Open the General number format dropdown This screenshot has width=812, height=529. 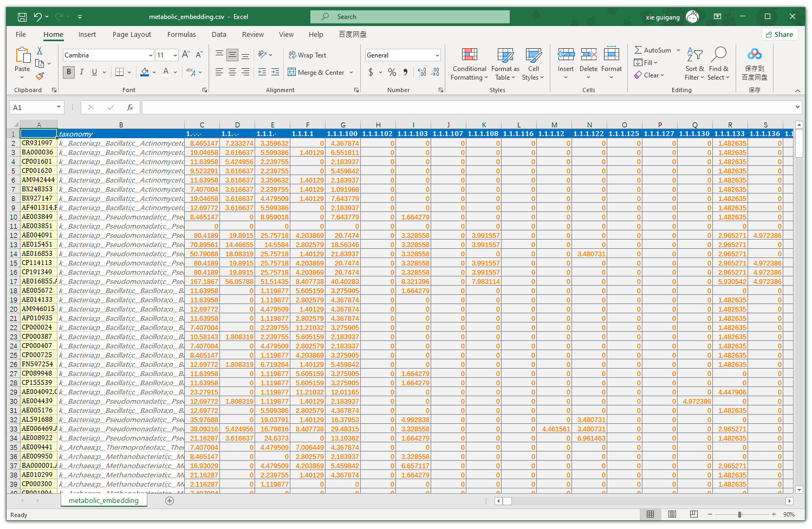(x=437, y=55)
